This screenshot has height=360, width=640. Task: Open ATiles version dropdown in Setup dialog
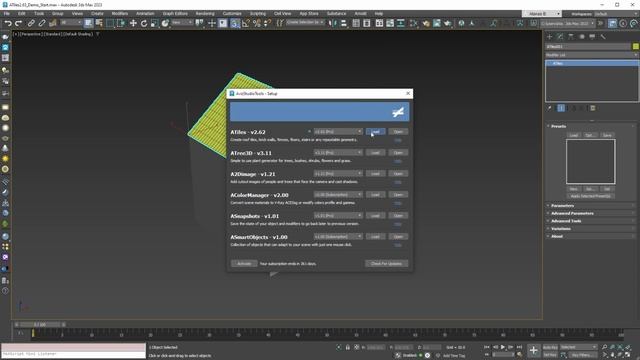[338, 131]
